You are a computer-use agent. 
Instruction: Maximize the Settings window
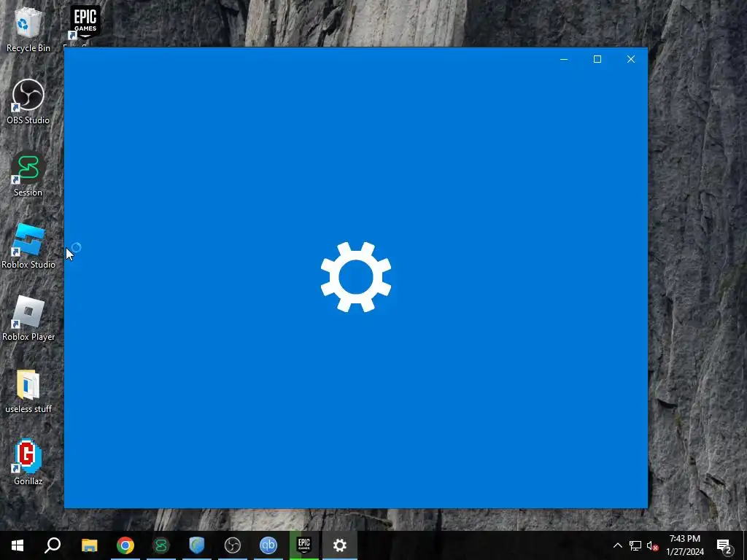coord(597,59)
